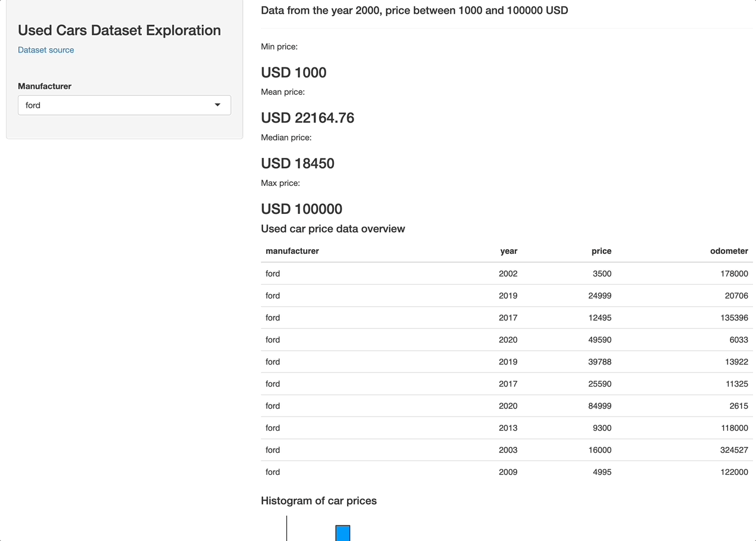This screenshot has height=541, width=756.
Task: Click year cell 2002
Action: 508,273
